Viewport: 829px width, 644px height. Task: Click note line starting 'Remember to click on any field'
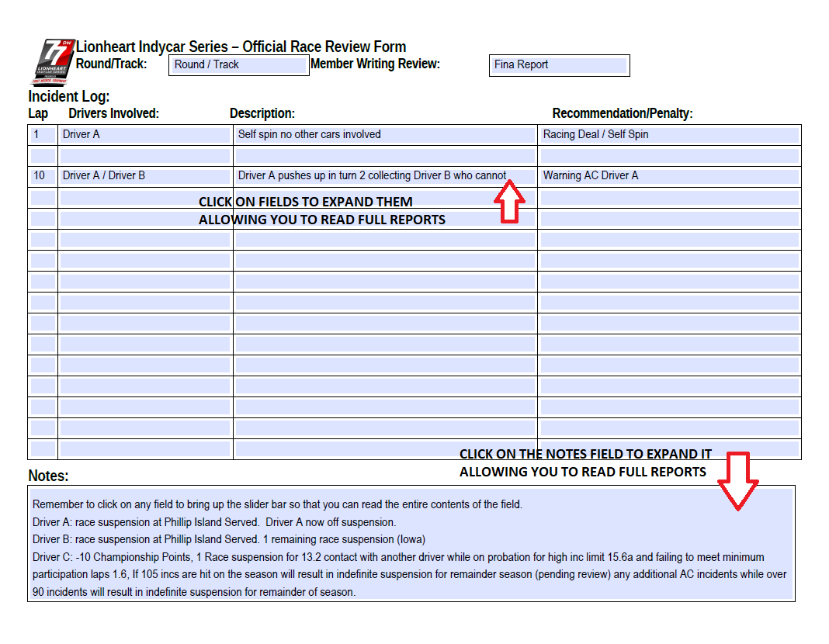click(278, 504)
